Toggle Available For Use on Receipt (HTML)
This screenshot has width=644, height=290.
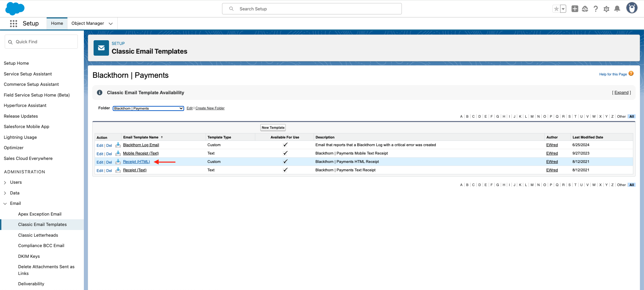click(285, 162)
